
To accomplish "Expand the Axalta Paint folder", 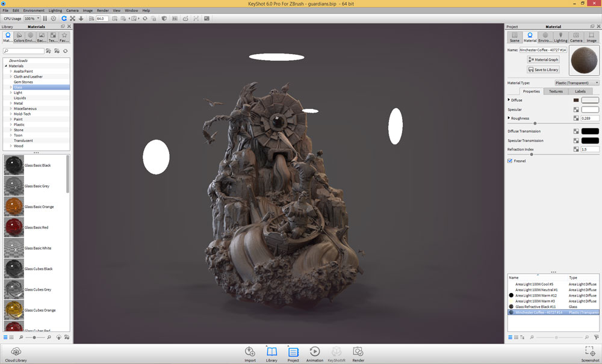I will tap(11, 72).
